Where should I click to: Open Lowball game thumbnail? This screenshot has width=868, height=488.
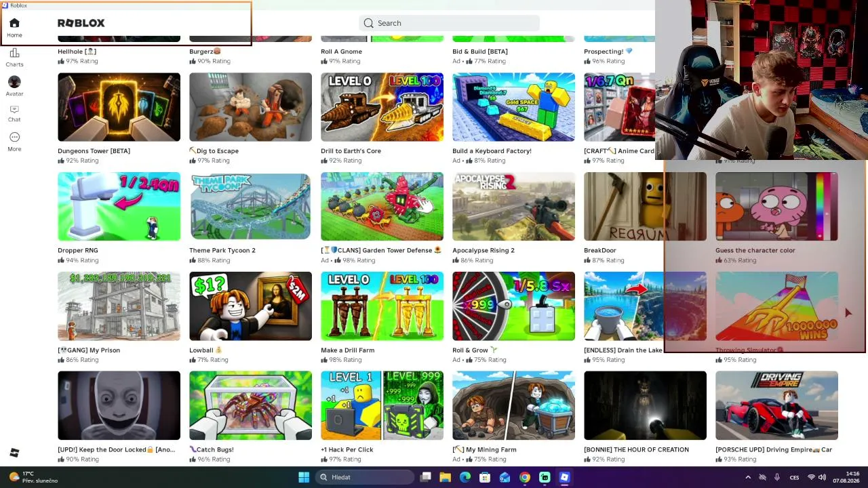(x=250, y=306)
